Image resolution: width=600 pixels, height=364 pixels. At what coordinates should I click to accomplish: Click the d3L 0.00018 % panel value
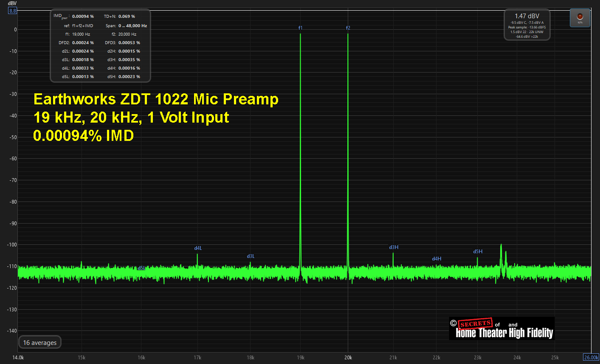[x=83, y=60]
